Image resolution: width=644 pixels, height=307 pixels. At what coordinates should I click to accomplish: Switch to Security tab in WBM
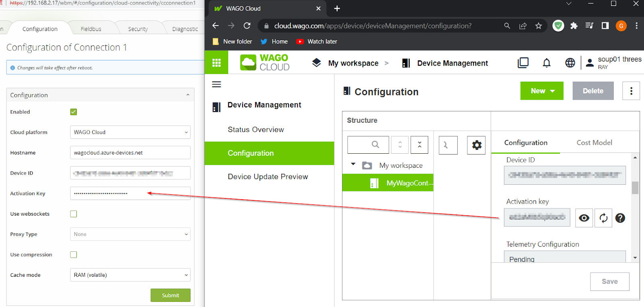point(138,29)
